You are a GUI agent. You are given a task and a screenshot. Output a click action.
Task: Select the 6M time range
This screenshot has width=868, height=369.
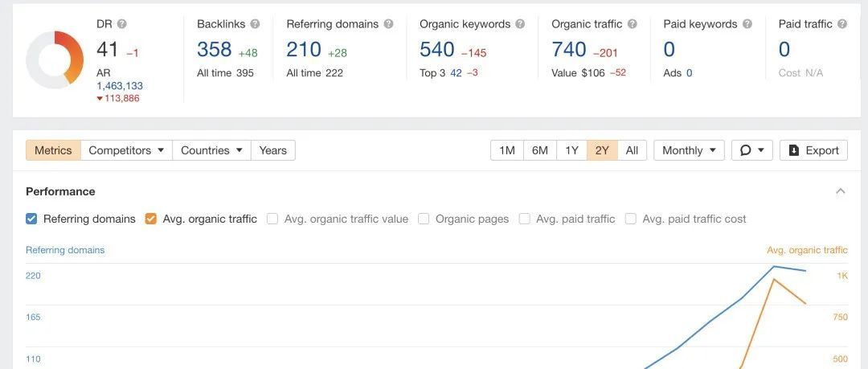coord(539,150)
